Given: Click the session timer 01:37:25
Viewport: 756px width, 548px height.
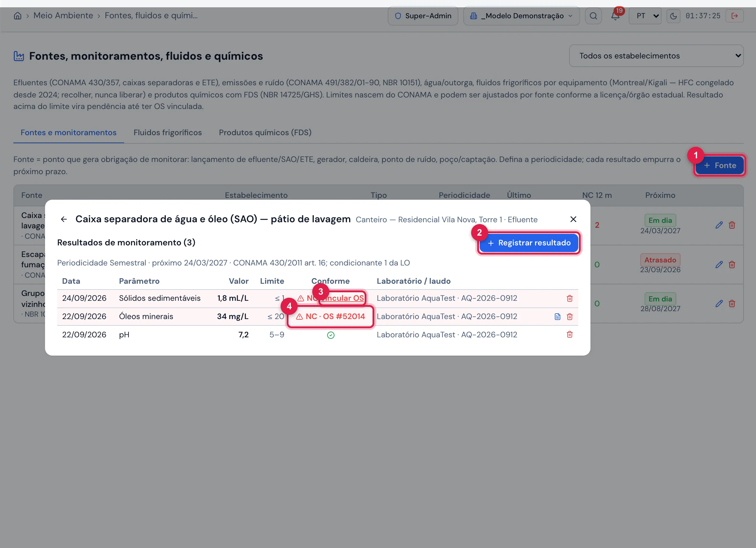Looking at the screenshot, I should (x=703, y=16).
